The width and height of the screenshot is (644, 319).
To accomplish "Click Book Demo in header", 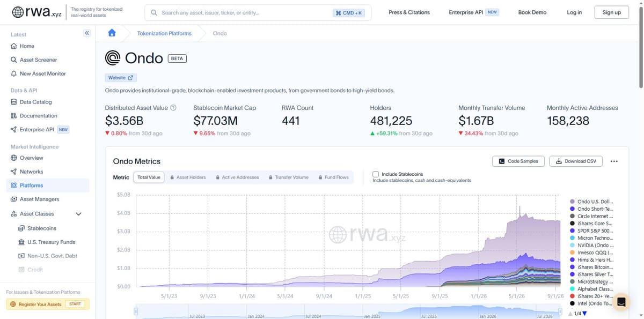I will pos(532,12).
